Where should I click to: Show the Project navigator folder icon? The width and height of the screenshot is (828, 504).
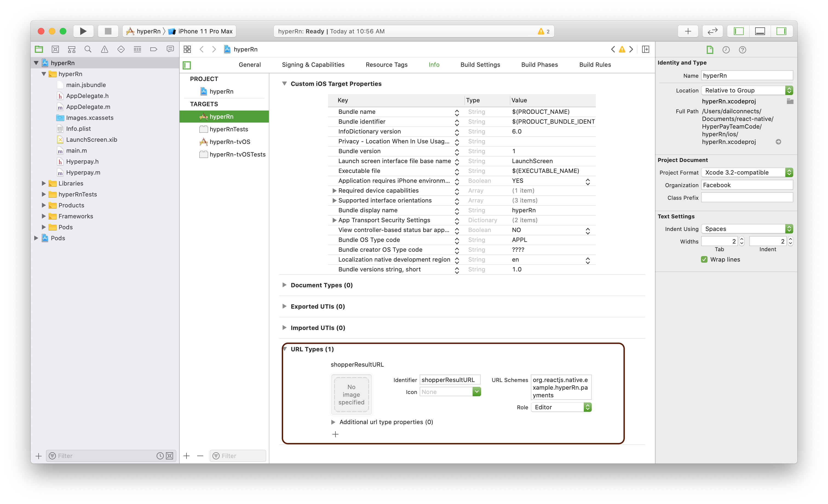[39, 49]
